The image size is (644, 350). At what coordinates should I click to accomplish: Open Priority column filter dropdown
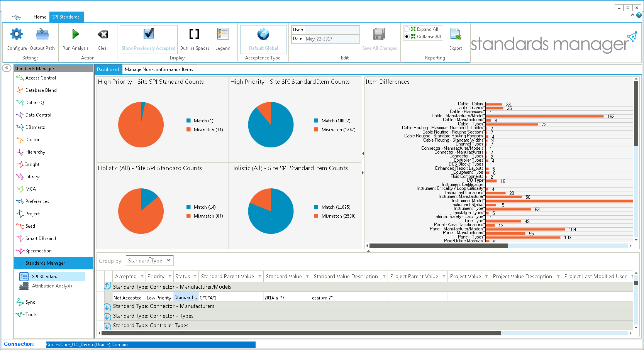pos(170,277)
